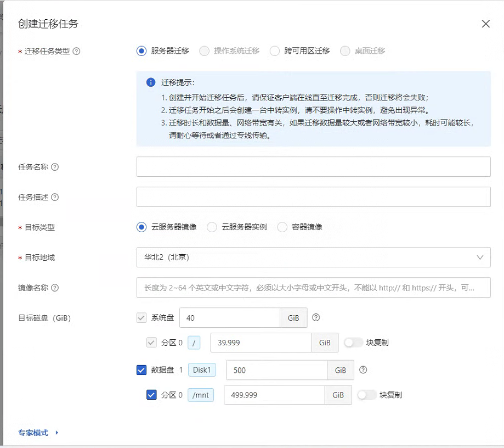Click the 迁移提示 heading text

(x=178, y=82)
